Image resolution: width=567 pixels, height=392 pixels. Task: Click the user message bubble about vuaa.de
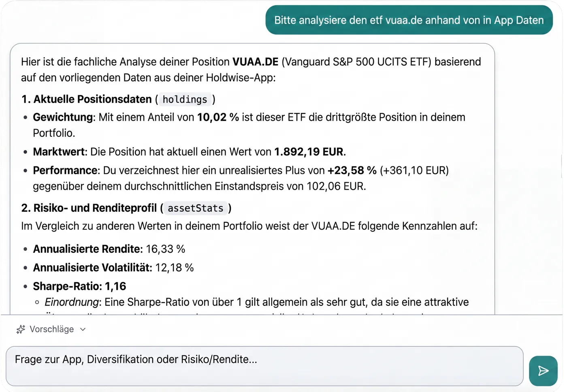pyautogui.click(x=409, y=20)
